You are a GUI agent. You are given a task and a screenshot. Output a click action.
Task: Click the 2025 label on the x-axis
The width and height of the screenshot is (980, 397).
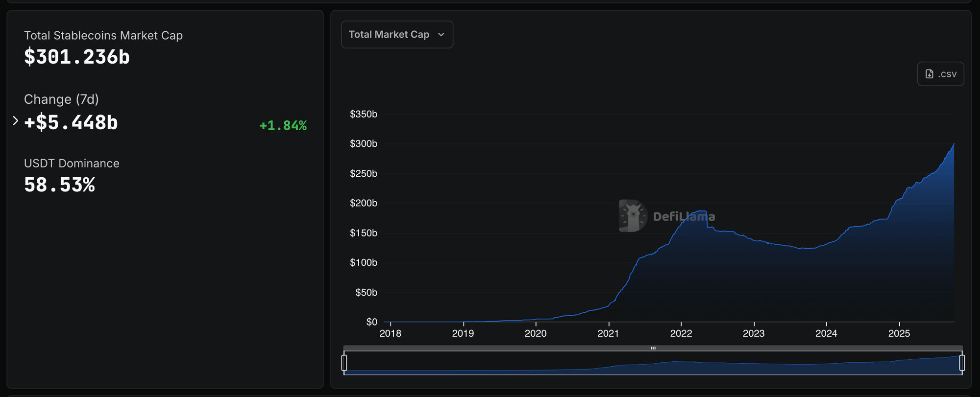click(899, 333)
